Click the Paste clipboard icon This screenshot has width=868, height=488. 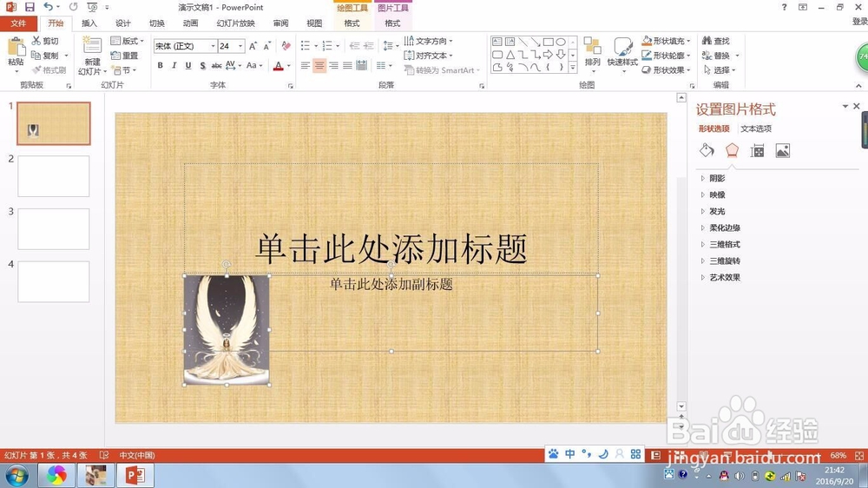[16, 47]
